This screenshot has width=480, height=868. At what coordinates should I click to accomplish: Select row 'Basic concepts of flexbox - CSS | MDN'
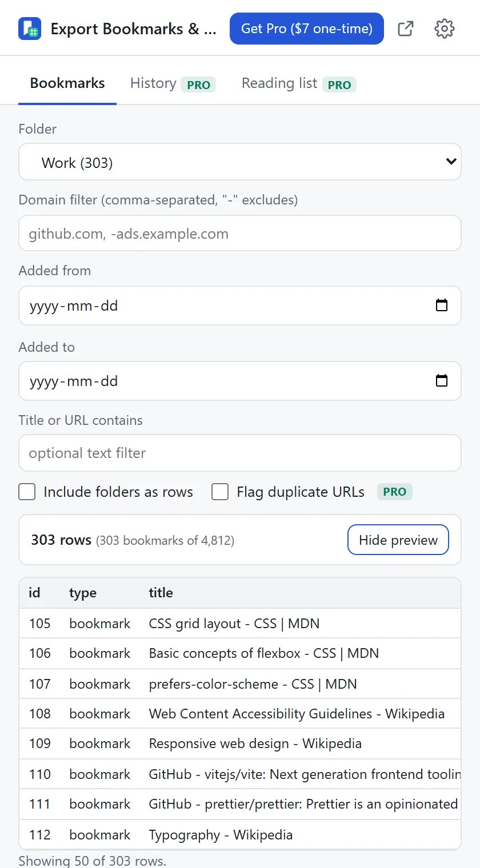[x=240, y=653]
